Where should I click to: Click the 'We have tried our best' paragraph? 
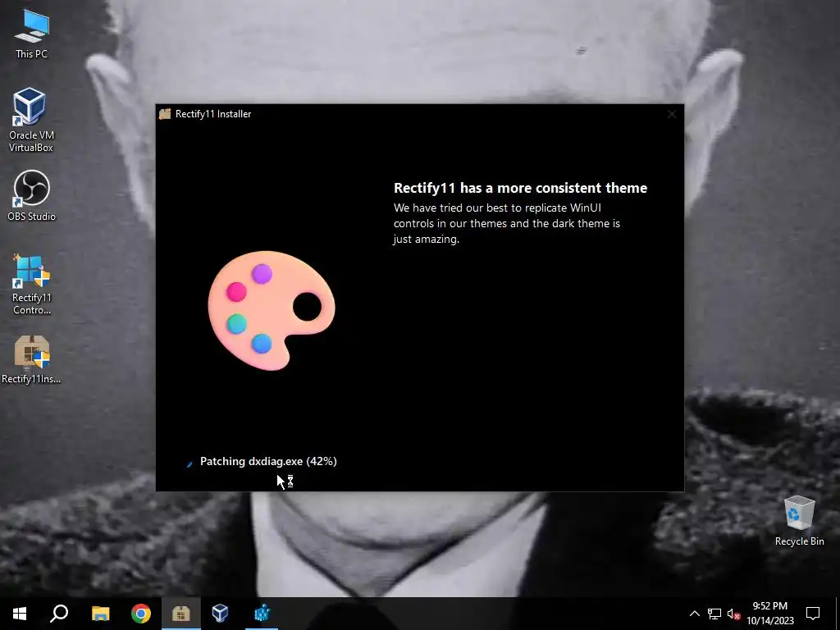pyautogui.click(x=507, y=223)
